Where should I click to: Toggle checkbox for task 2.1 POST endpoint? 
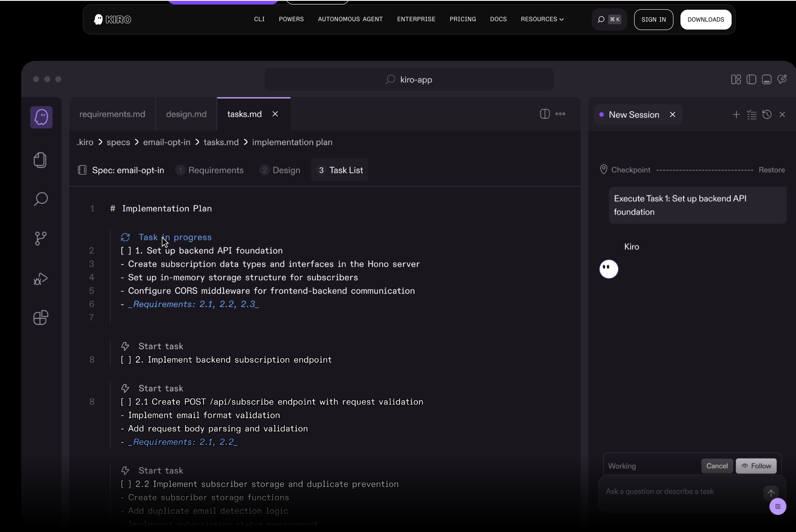click(x=126, y=402)
